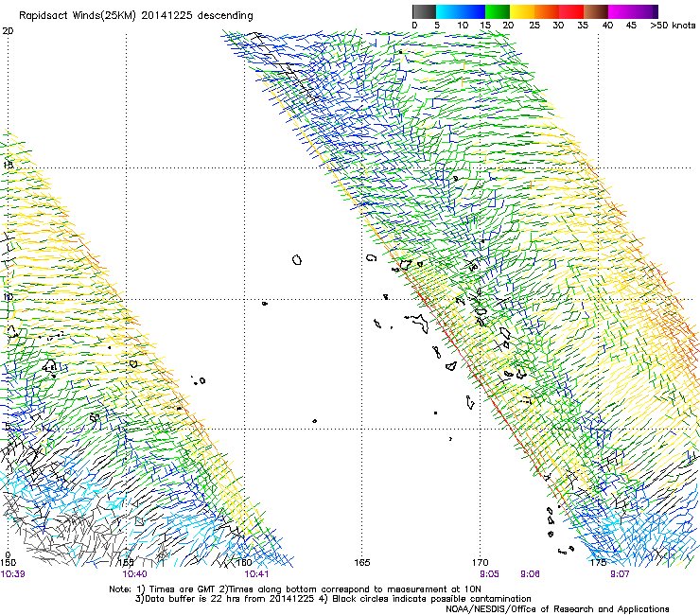
Task: Click the '165' longitude axis label
Action: (362, 562)
